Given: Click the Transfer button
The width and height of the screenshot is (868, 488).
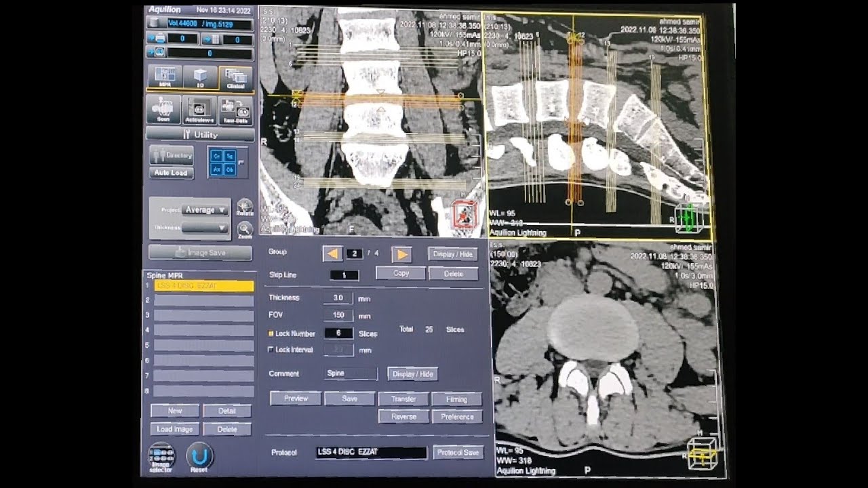Looking at the screenshot, I should click(x=403, y=399).
